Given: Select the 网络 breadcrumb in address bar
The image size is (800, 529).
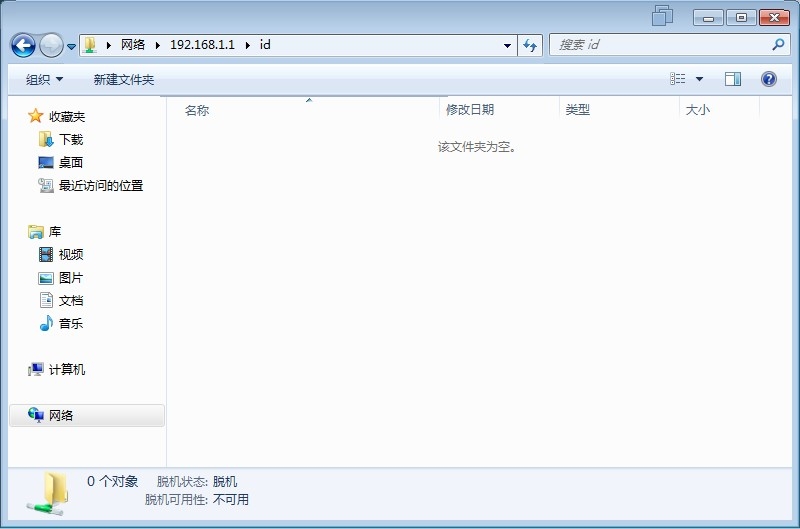Looking at the screenshot, I should [x=133, y=45].
